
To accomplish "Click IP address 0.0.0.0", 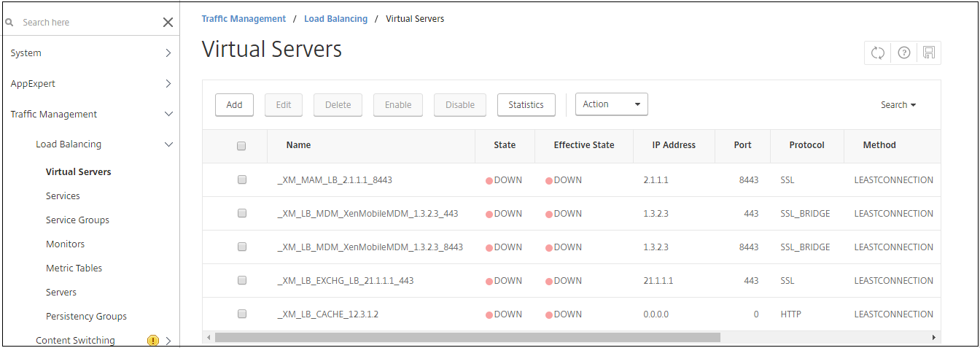I will pyautogui.click(x=656, y=314).
